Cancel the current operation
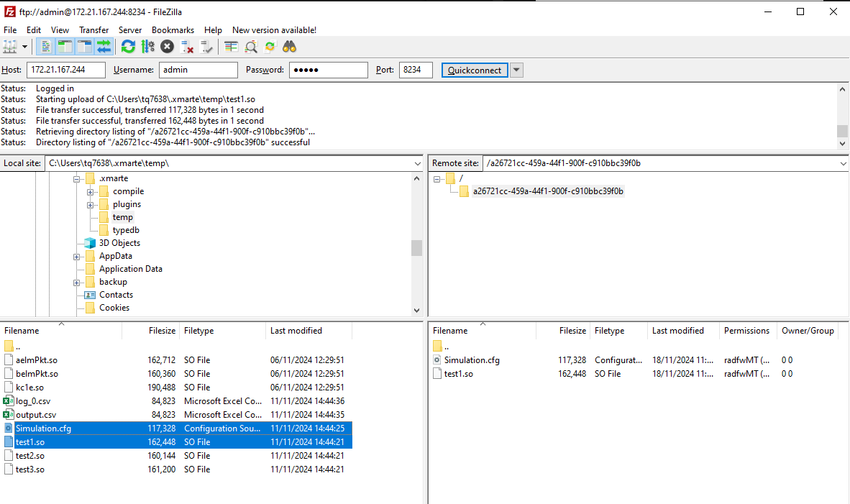Screen dimensions: 850x504 tap(167, 46)
